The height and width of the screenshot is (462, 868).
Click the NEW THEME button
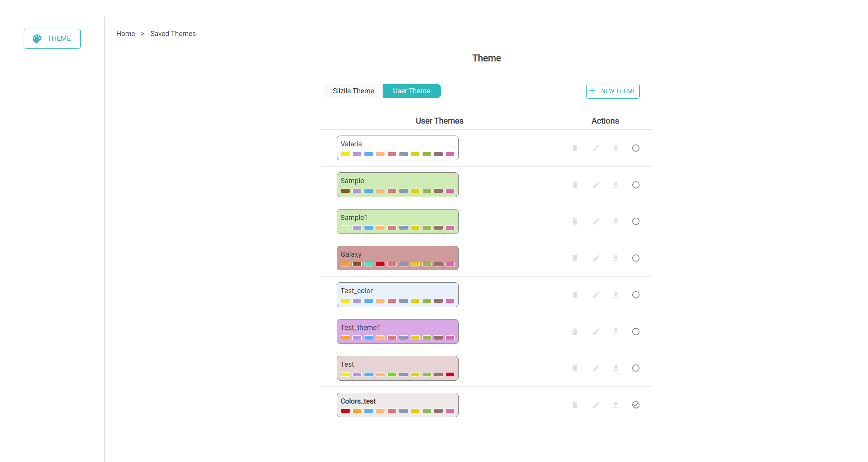pos(613,91)
